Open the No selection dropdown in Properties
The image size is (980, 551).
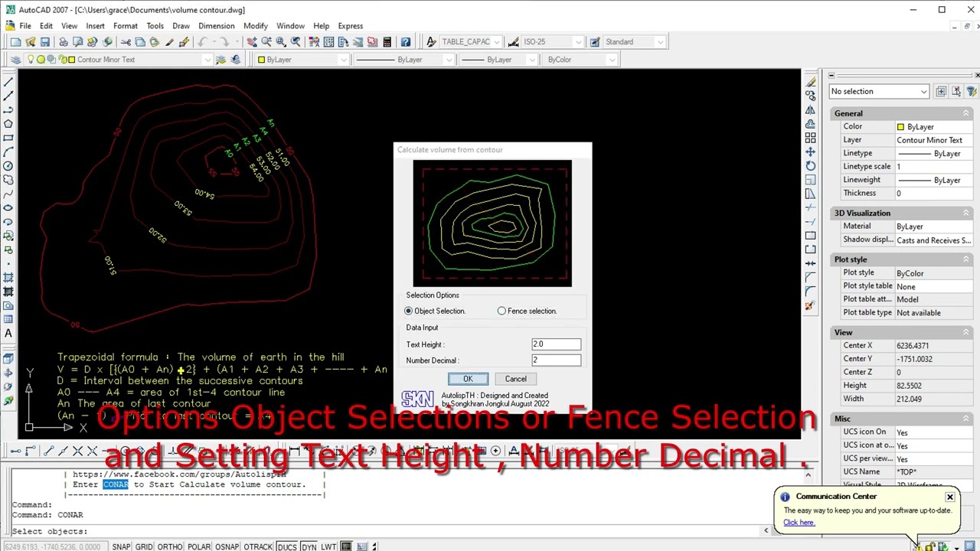point(880,91)
